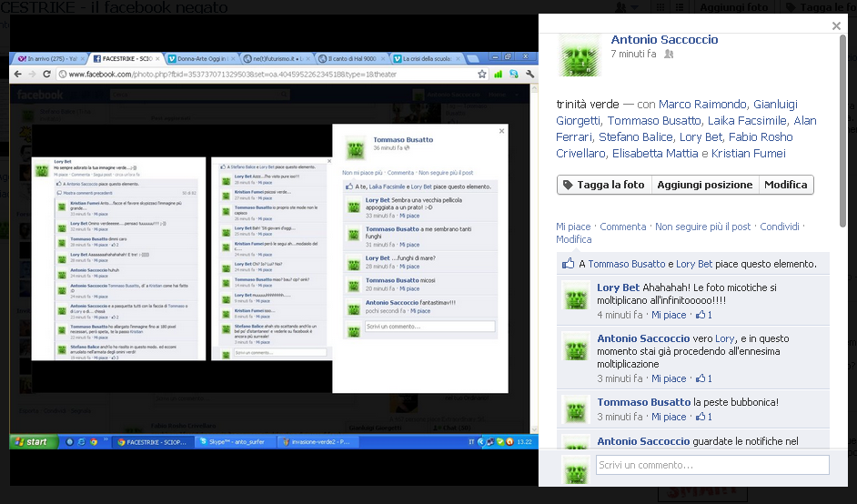Open tagged friend Marco Raimondo's profile

[x=702, y=104]
